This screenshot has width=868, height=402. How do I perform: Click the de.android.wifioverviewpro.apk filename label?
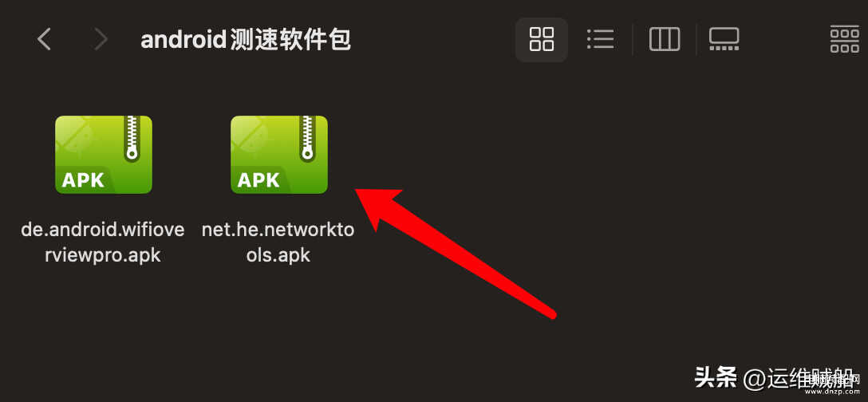(x=102, y=242)
